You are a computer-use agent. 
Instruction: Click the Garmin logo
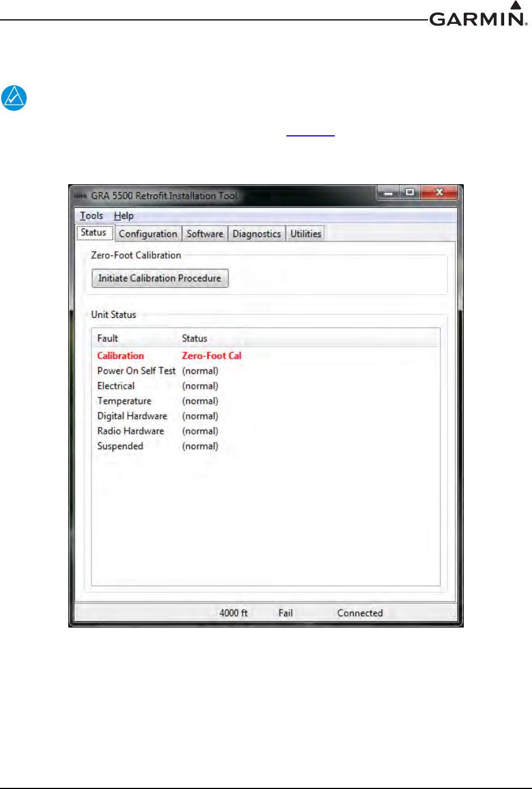pos(479,14)
